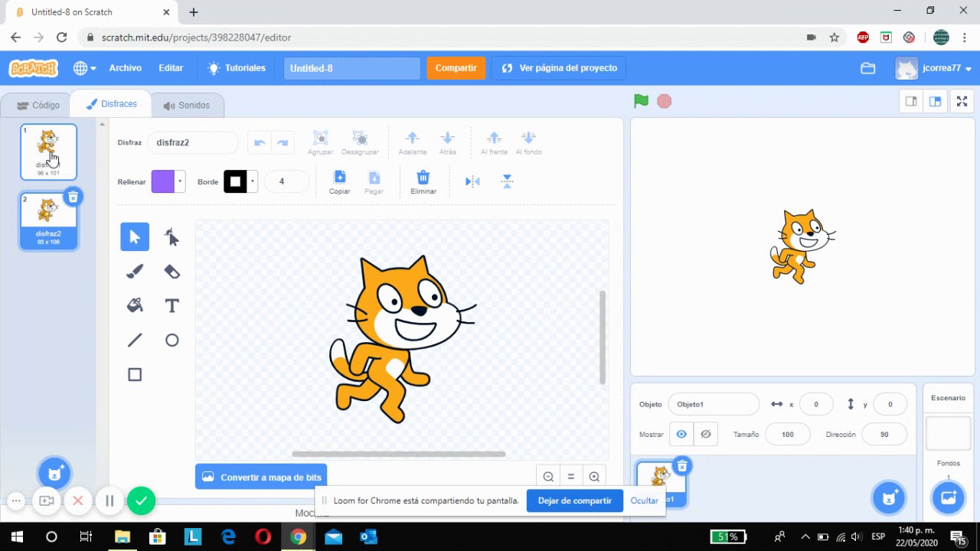
Task: Switch to the Código tab
Action: click(x=38, y=105)
